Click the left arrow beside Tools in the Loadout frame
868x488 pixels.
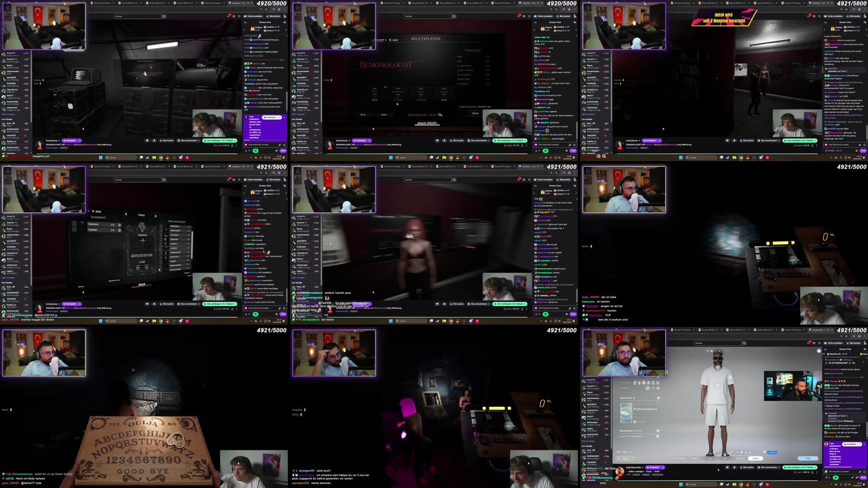click(126, 214)
